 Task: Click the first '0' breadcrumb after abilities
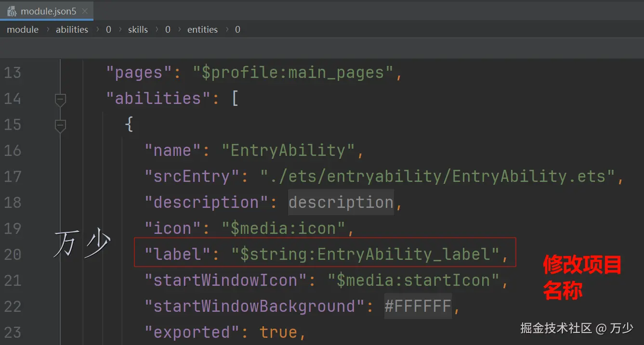coord(108,29)
